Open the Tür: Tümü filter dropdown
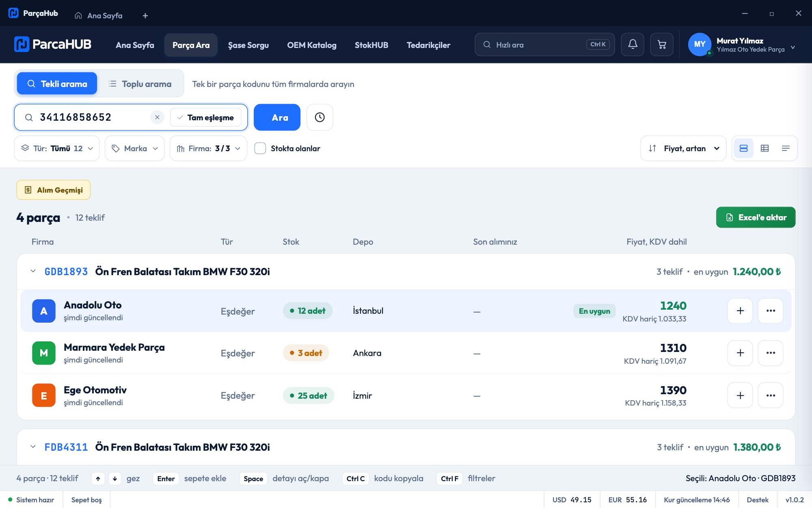This screenshot has height=508, width=812. [57, 148]
